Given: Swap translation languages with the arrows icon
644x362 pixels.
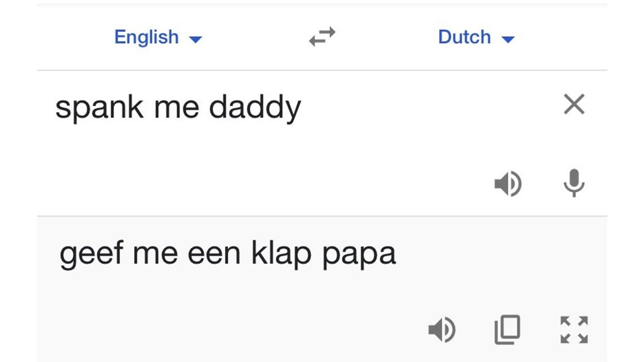Looking at the screenshot, I should [322, 37].
